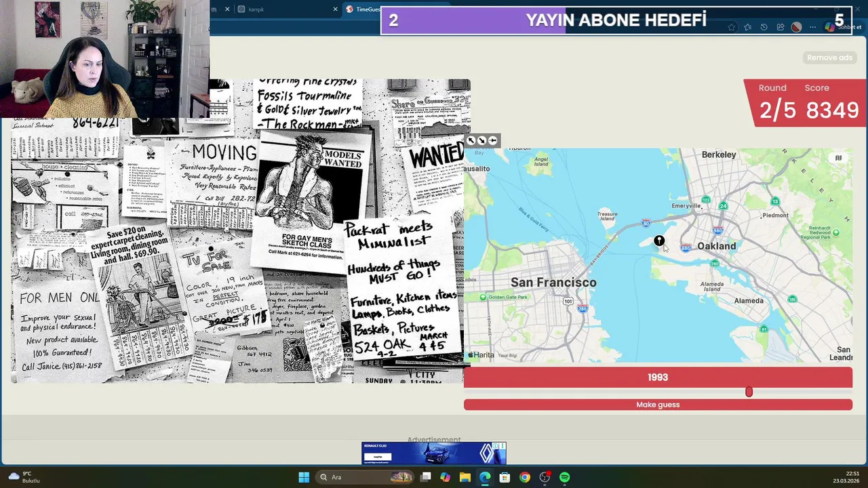The width and height of the screenshot is (868, 488).
Task: Click the Oakland label on map
Action: [717, 246]
